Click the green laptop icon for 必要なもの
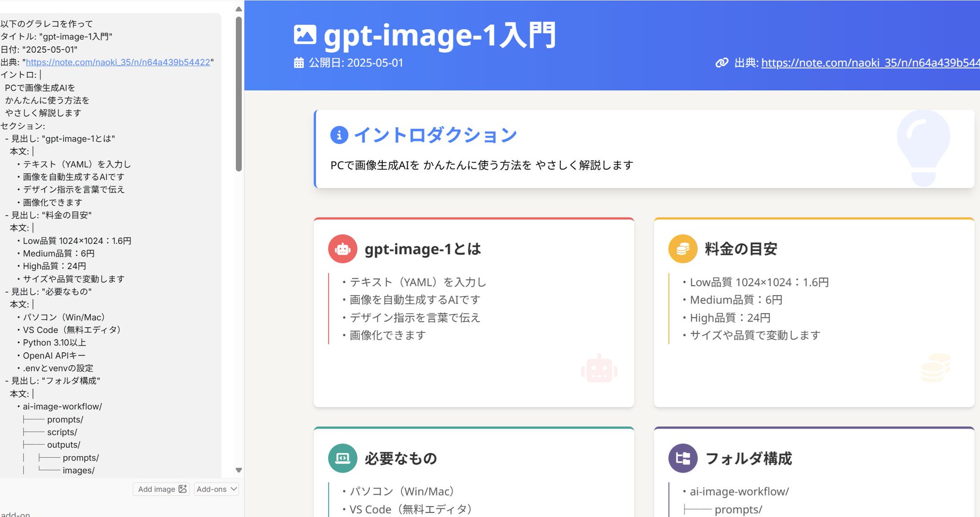This screenshot has width=980, height=517. click(x=343, y=458)
